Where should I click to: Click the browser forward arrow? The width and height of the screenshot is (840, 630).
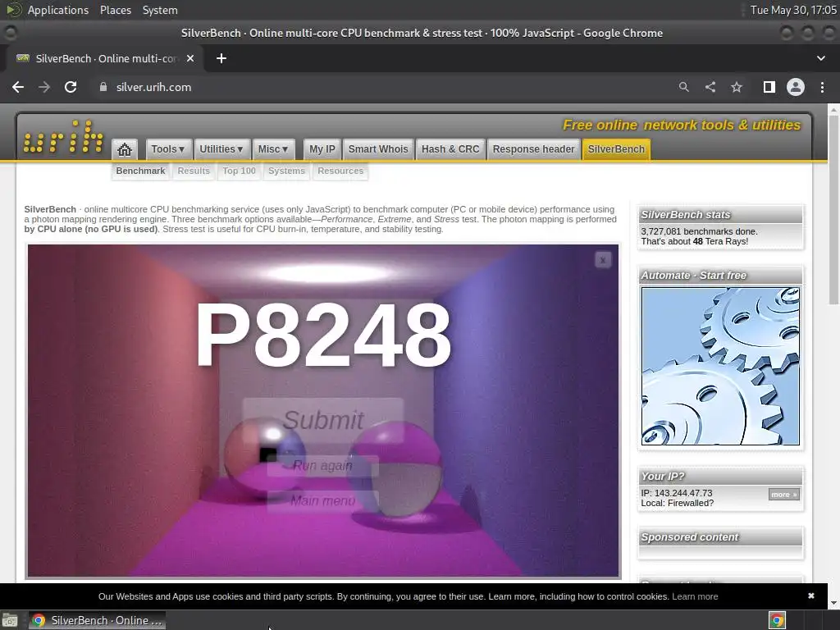tap(44, 87)
